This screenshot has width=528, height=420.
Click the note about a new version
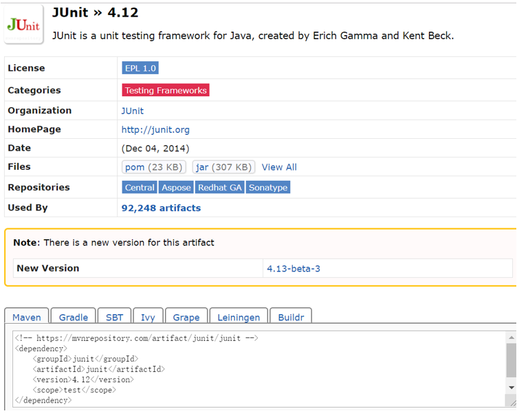[x=113, y=243]
